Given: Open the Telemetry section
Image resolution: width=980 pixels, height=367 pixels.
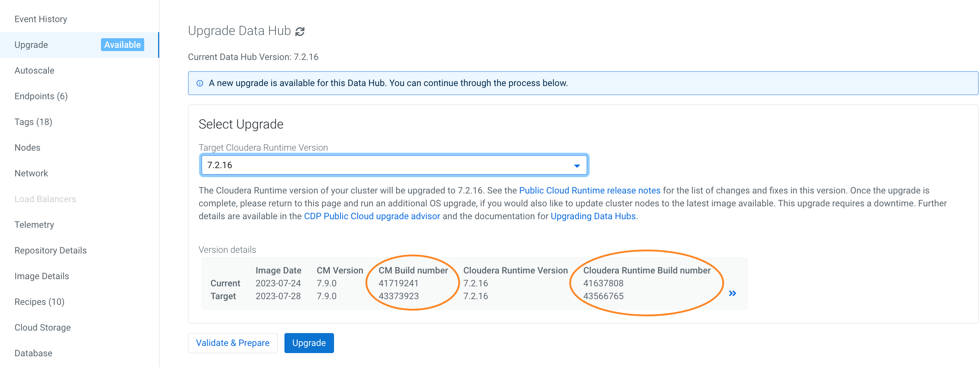Looking at the screenshot, I should click(34, 225).
